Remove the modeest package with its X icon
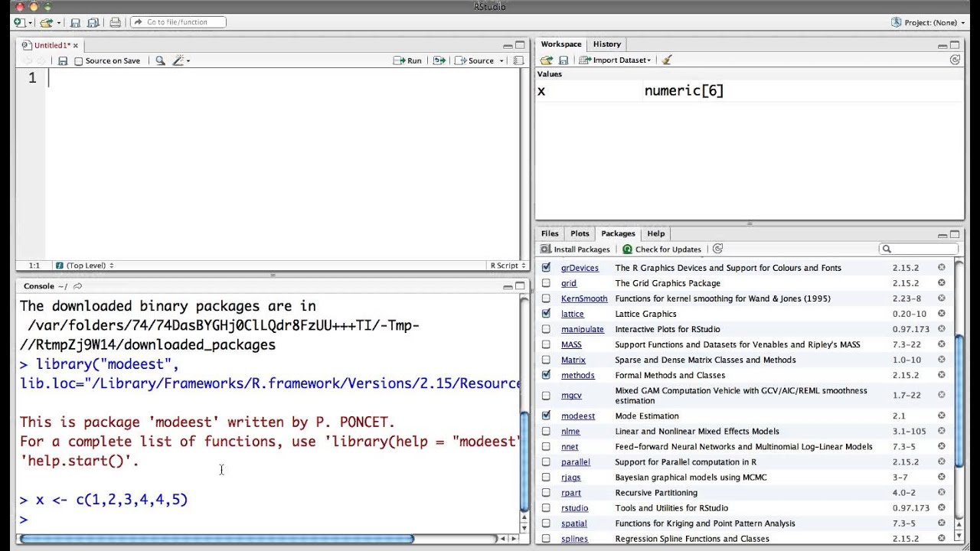 [x=942, y=416]
